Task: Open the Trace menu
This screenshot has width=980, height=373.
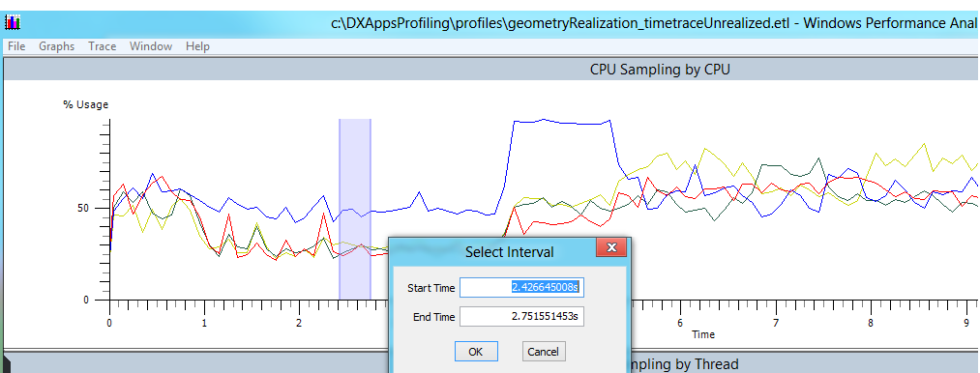Action: click(102, 46)
